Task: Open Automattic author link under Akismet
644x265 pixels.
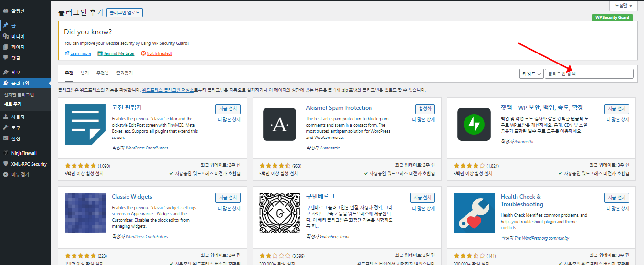Action: 329,148
